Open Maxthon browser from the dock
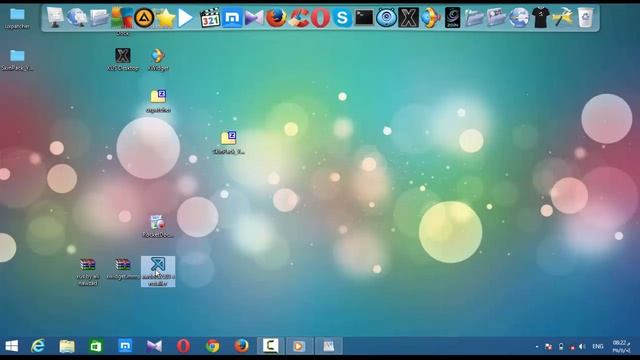 point(232,18)
